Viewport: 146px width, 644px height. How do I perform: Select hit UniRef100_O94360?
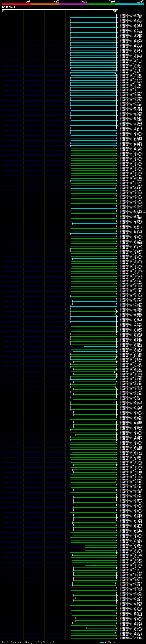(131, 359)
